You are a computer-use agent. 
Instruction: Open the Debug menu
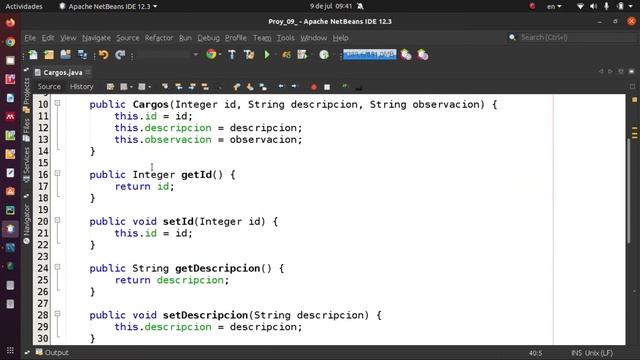209,38
